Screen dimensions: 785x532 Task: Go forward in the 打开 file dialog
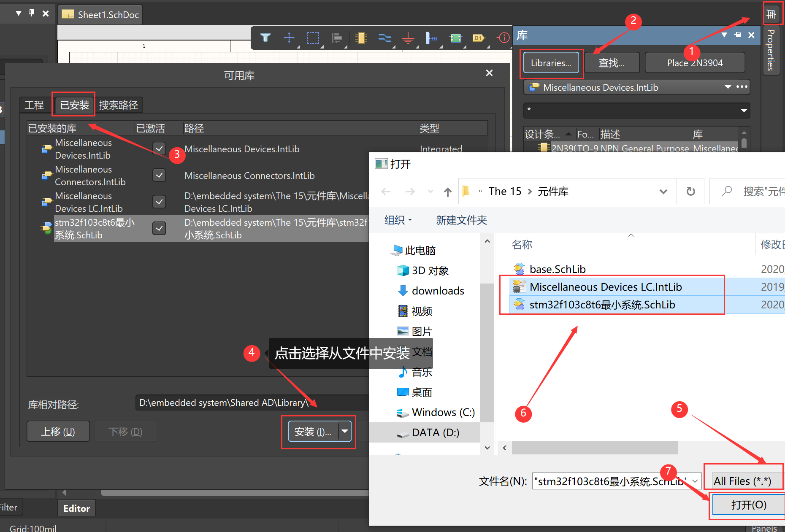410,192
